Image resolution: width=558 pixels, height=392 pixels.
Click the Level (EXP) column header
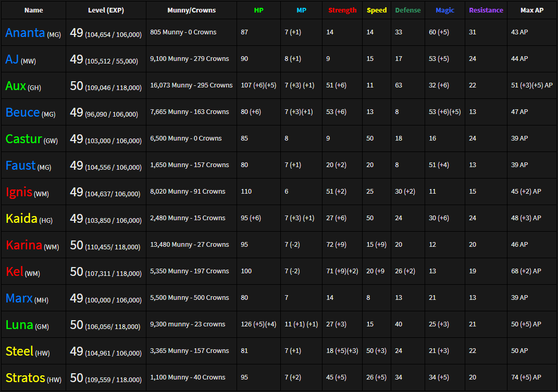(106, 10)
